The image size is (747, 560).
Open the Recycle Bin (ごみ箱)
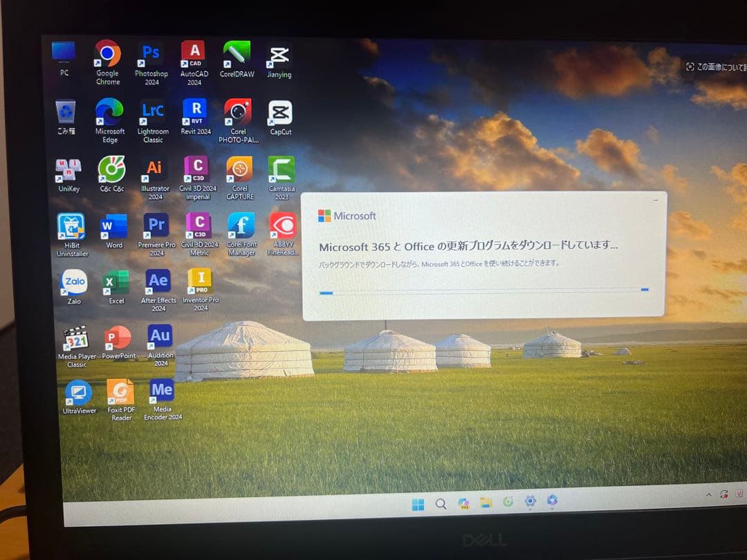[65, 113]
